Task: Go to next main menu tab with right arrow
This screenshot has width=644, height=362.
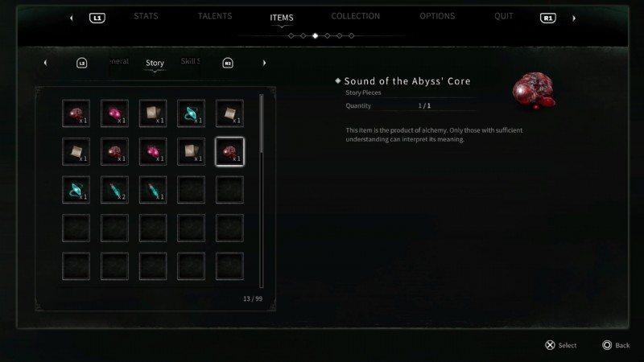Action: 574,18
